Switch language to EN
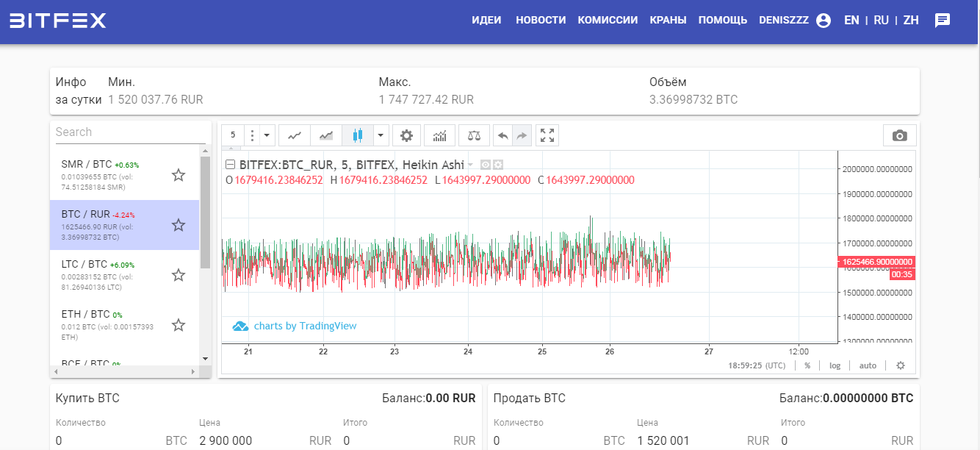Image resolution: width=980 pixels, height=450 pixels. click(851, 21)
